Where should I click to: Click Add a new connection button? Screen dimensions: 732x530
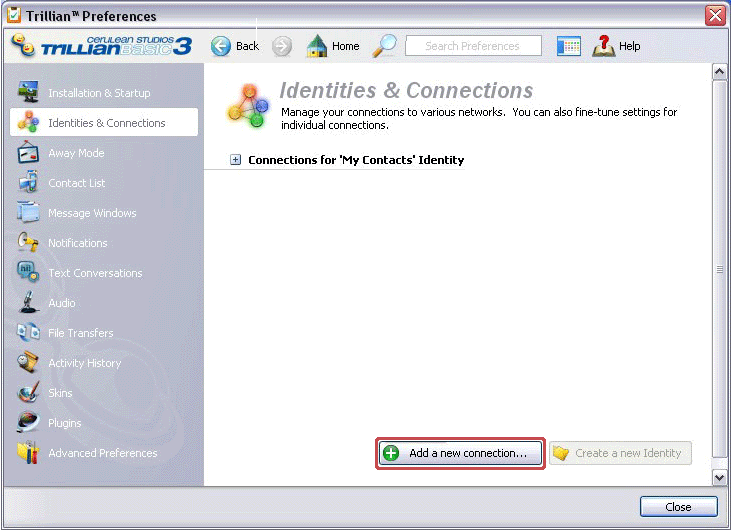point(460,453)
